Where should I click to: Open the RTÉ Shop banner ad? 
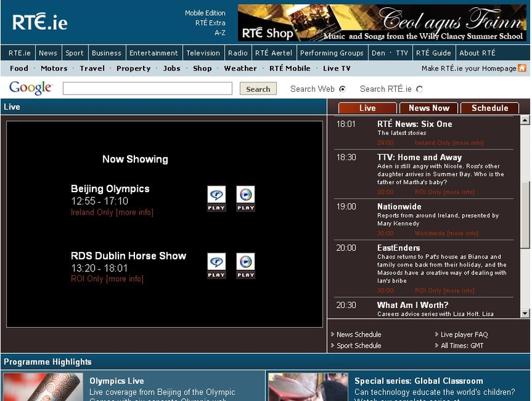click(x=382, y=23)
